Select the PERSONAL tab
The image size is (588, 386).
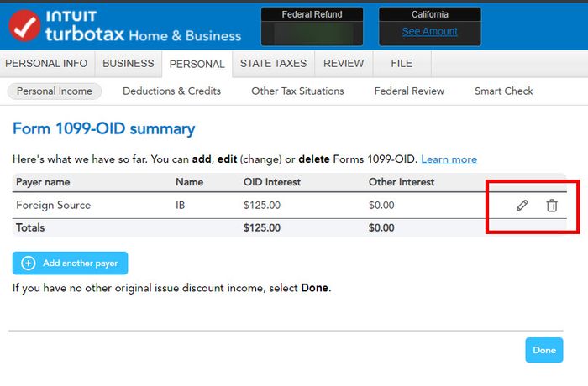pos(197,65)
